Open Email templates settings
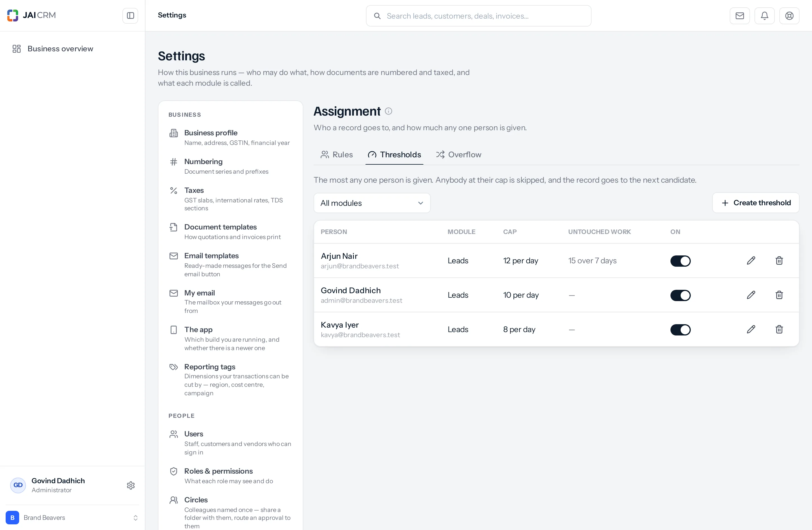Viewport: 812px width, 530px height. pyautogui.click(x=231, y=264)
